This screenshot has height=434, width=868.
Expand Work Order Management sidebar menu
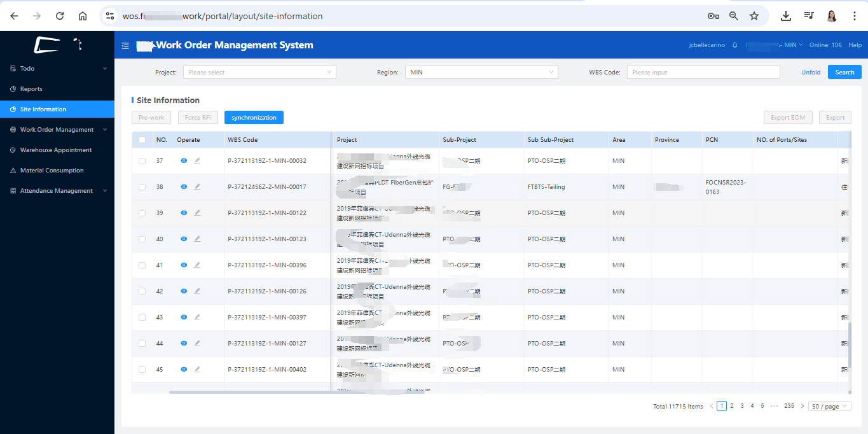point(57,130)
